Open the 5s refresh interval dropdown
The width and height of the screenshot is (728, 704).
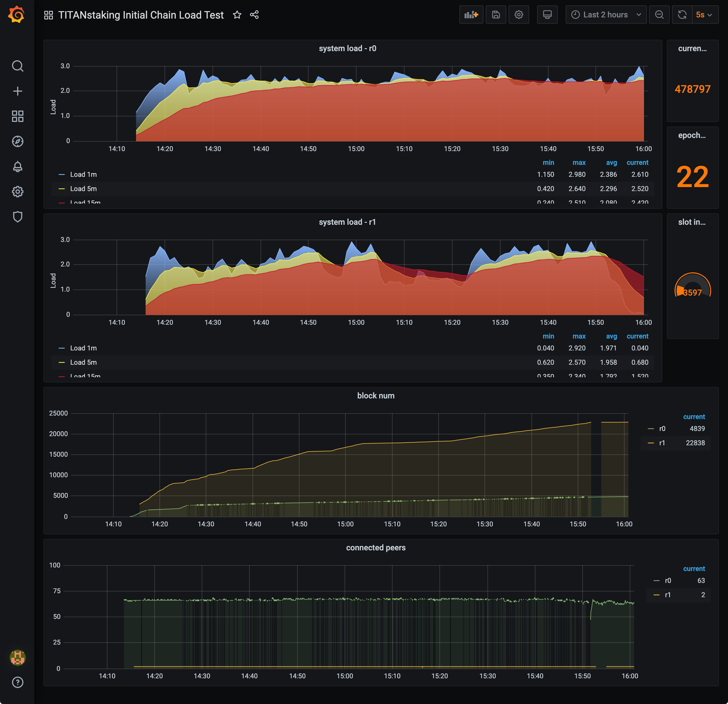(x=704, y=15)
